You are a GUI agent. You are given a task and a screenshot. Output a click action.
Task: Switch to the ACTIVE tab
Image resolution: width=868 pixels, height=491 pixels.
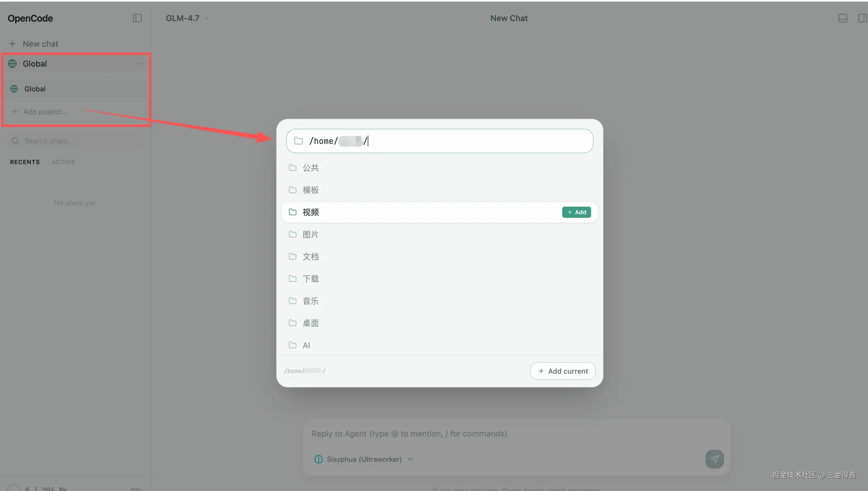63,162
